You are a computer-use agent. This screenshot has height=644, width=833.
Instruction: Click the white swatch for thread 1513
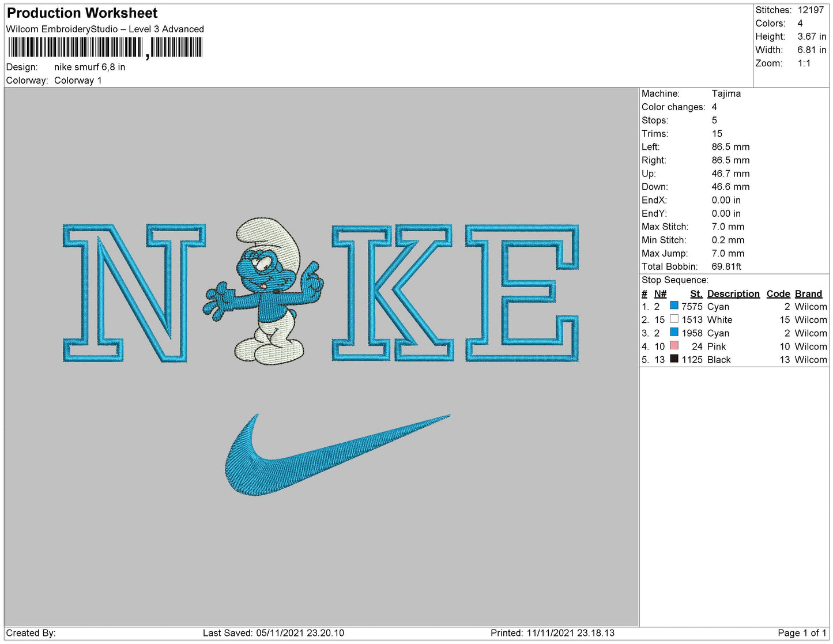pyautogui.click(x=674, y=319)
